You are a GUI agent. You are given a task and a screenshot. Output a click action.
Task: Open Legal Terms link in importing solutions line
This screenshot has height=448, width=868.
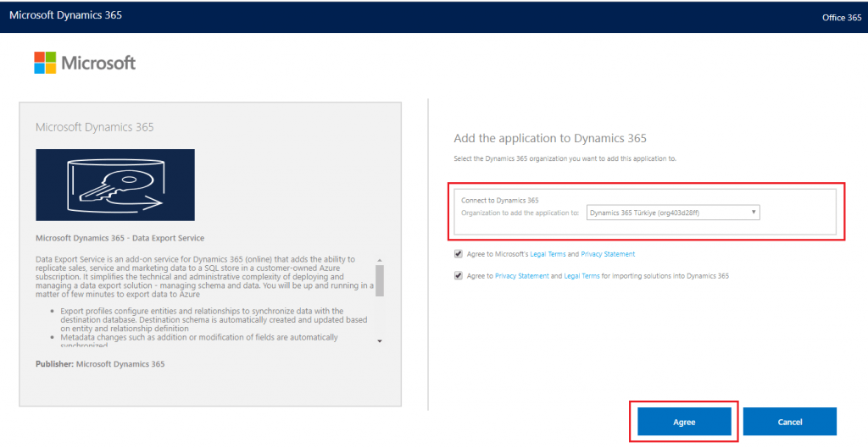point(581,276)
